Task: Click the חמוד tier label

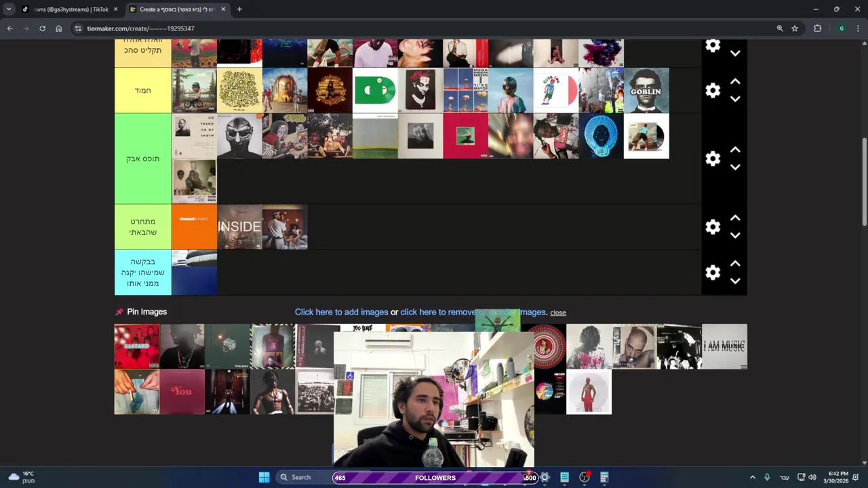Action: [x=143, y=90]
